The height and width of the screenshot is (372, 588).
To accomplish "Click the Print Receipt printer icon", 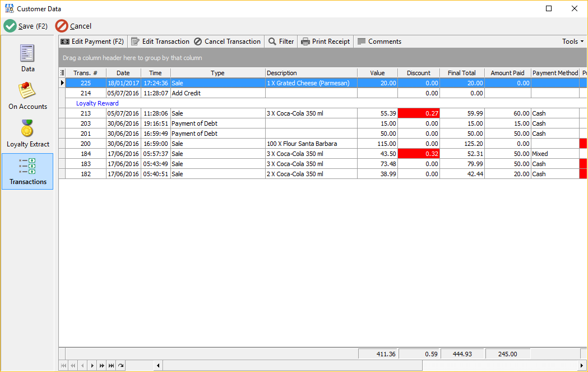I will click(305, 41).
